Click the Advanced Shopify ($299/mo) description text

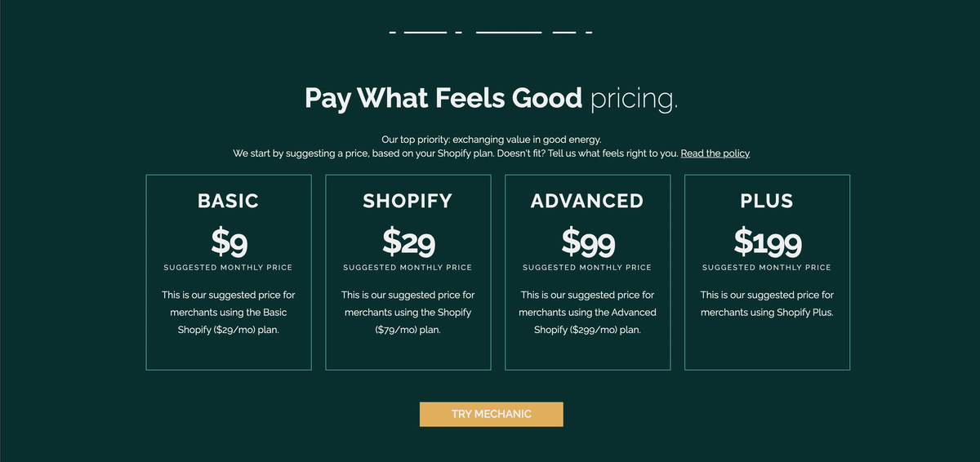coord(588,313)
